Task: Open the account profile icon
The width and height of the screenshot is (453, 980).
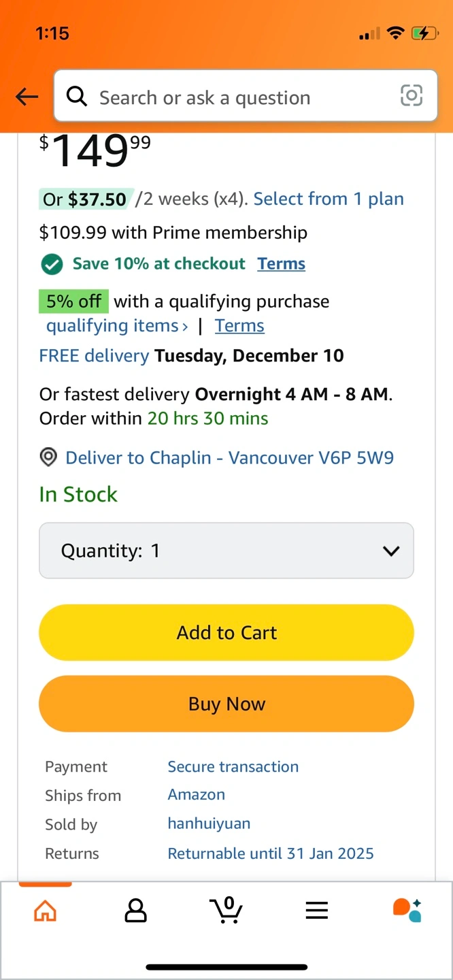Action: [x=136, y=910]
